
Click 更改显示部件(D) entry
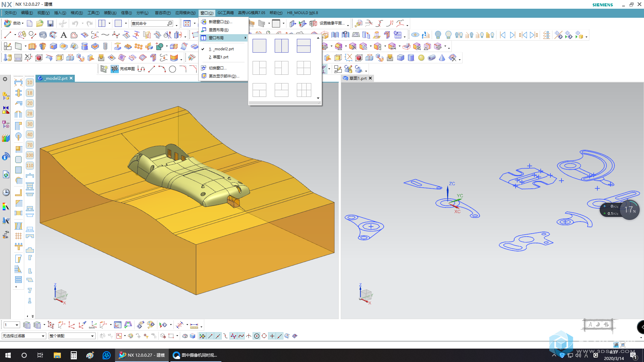point(223,76)
